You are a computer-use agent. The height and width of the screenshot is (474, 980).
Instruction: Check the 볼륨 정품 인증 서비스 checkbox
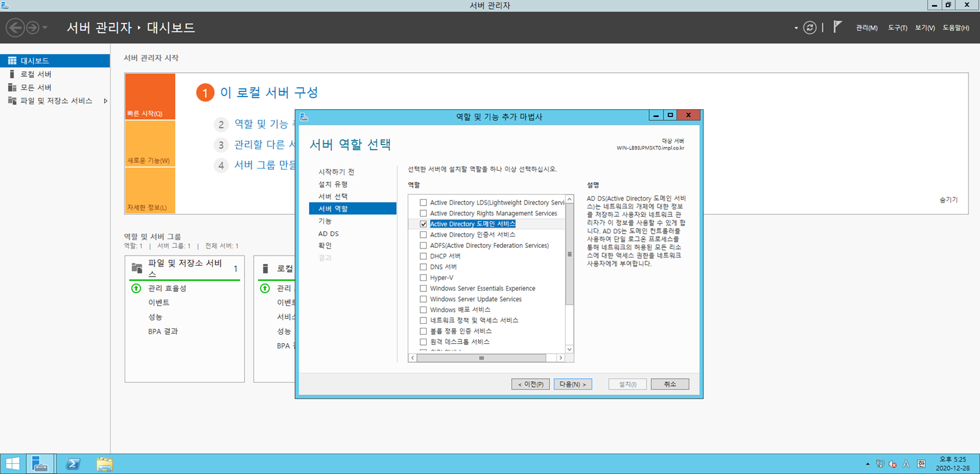tap(423, 332)
